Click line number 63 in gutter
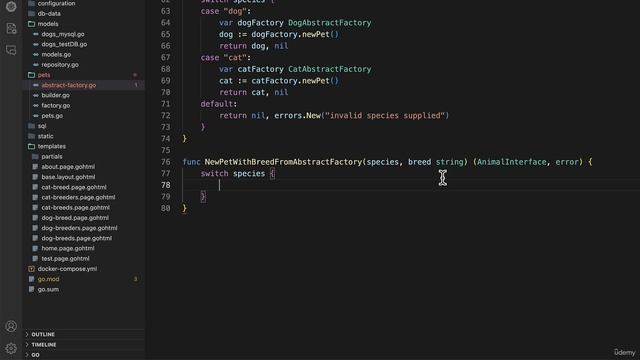Viewport: 640px width, 360px height. 166,11
